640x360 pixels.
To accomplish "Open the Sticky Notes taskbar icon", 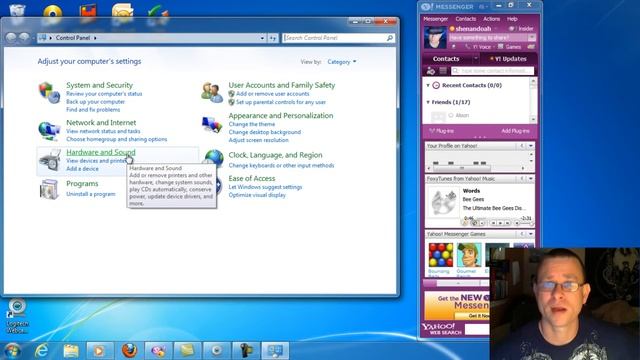I will tap(187, 351).
